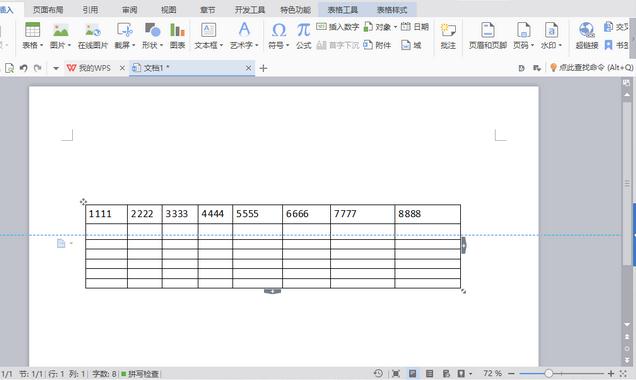The width and height of the screenshot is (636, 380).
Task: Switch to the web layout view in the status bar
Action: coord(446,374)
